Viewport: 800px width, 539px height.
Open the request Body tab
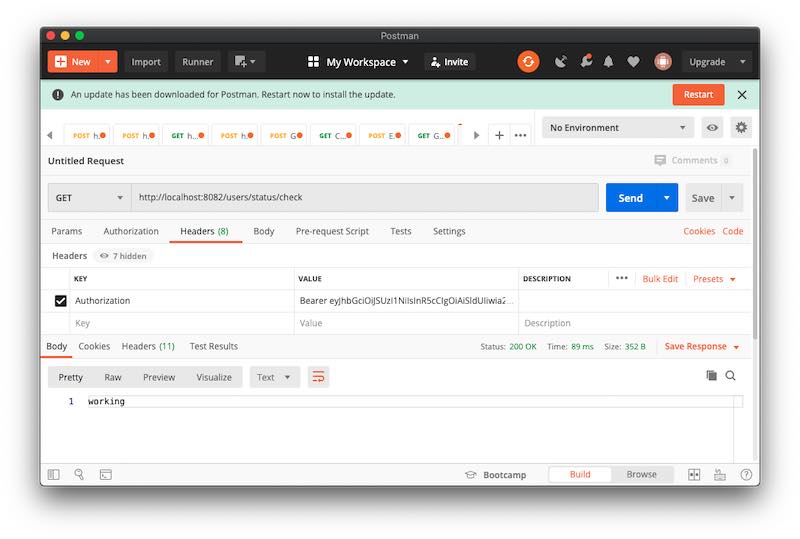point(264,231)
